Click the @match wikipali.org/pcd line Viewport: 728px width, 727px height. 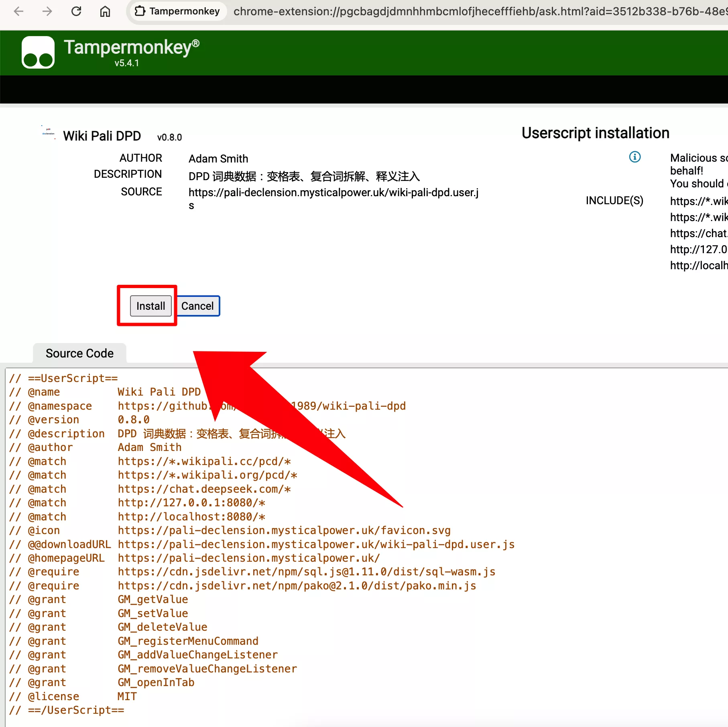click(153, 475)
